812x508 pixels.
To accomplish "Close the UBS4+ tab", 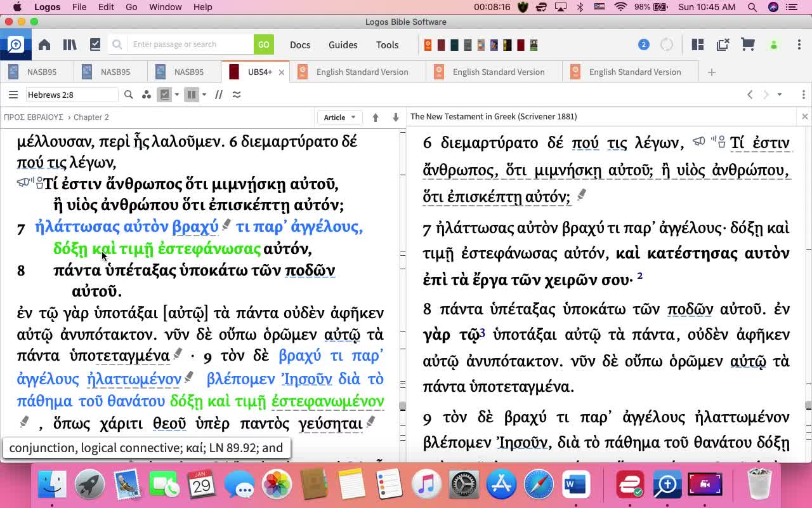I will tap(282, 72).
